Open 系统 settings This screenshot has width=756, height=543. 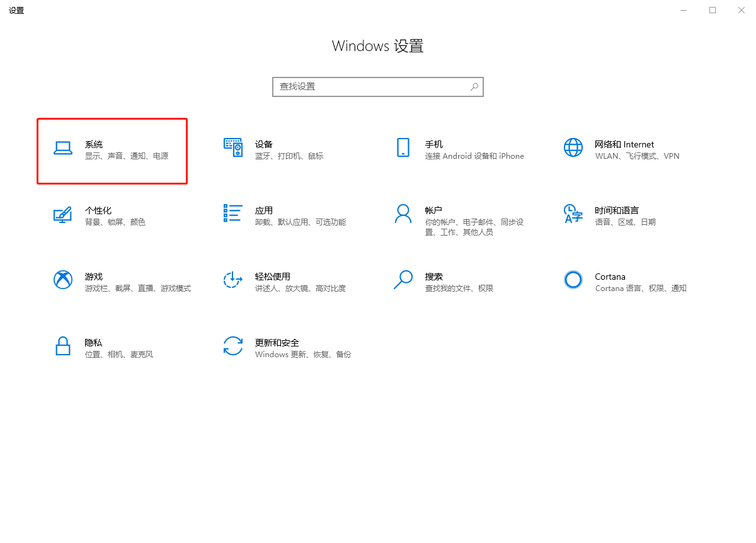112,150
